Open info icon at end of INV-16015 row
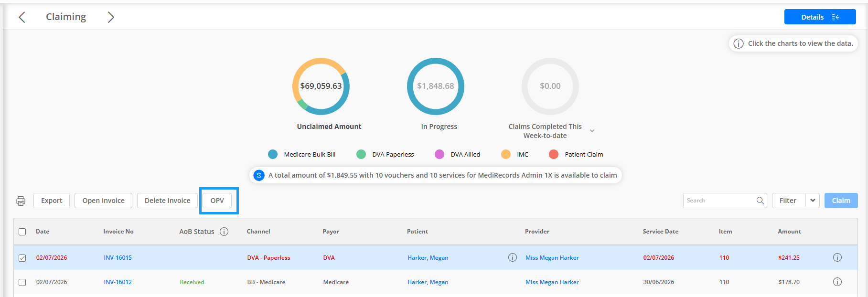 [x=837, y=257]
